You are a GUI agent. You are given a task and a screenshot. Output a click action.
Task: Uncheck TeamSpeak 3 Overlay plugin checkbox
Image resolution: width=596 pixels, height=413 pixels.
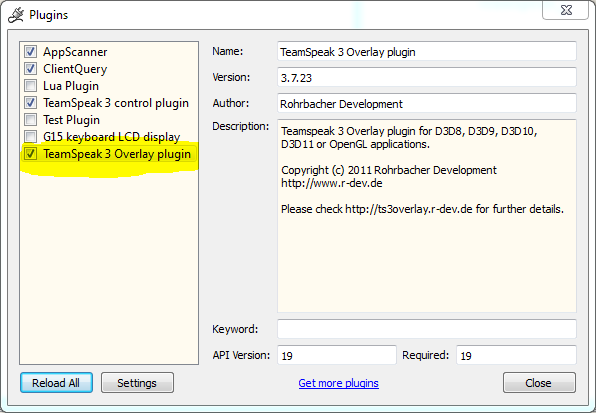click(x=30, y=153)
